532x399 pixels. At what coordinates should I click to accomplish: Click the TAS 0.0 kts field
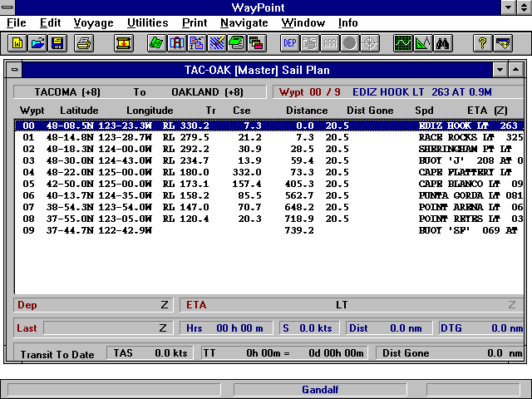tap(150, 352)
